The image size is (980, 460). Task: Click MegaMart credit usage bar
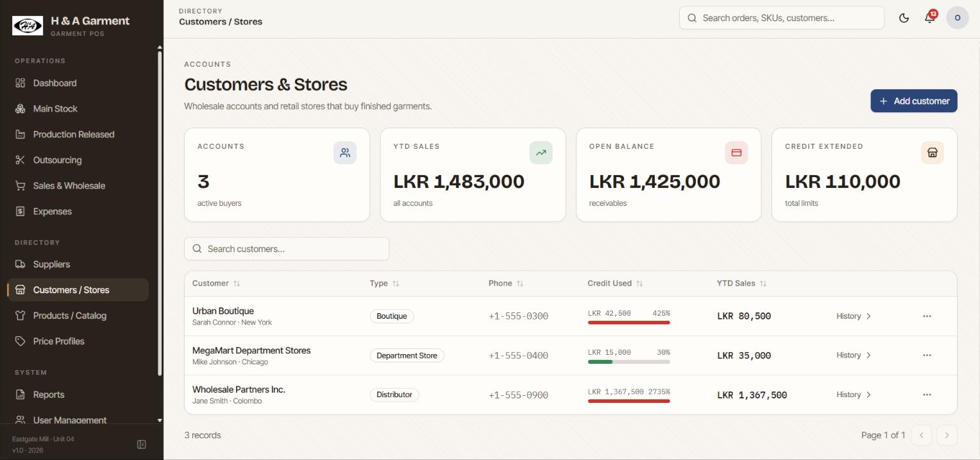click(629, 362)
